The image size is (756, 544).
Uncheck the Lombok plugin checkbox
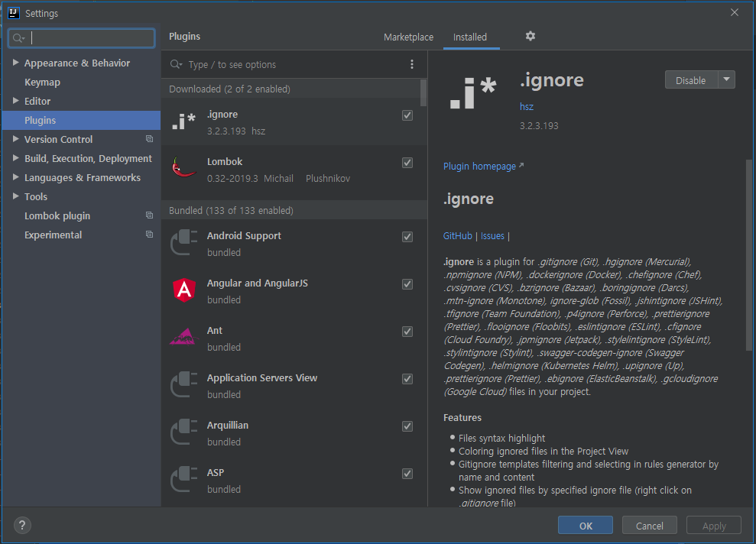pos(407,163)
